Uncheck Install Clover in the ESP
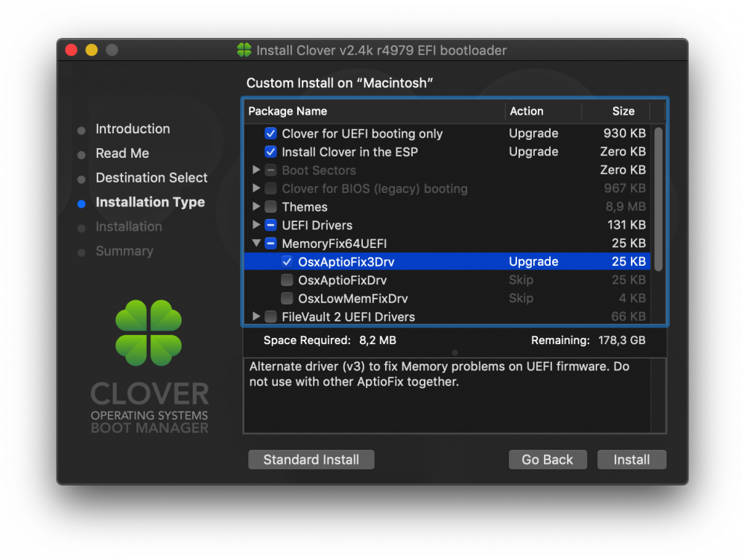This screenshot has height=560, width=745. pyautogui.click(x=270, y=152)
